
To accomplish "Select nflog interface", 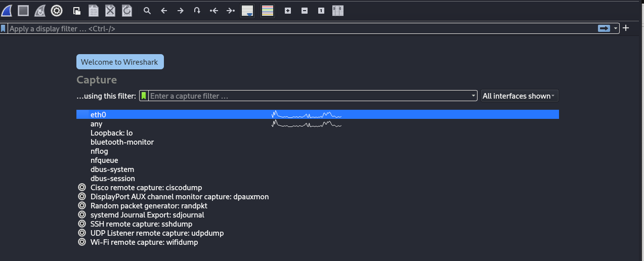I will tap(318, 151).
